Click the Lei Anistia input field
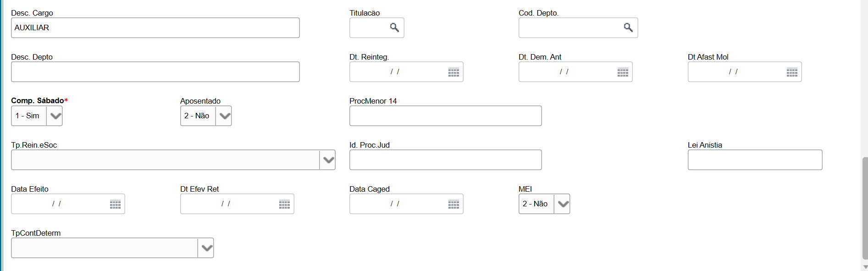Viewport: 868px width, 271px height. pyautogui.click(x=755, y=160)
